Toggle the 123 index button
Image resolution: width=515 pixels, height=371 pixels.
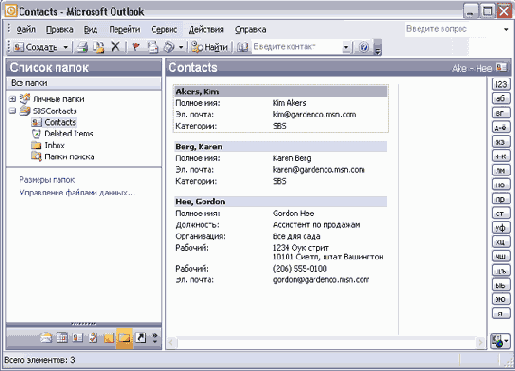[501, 84]
